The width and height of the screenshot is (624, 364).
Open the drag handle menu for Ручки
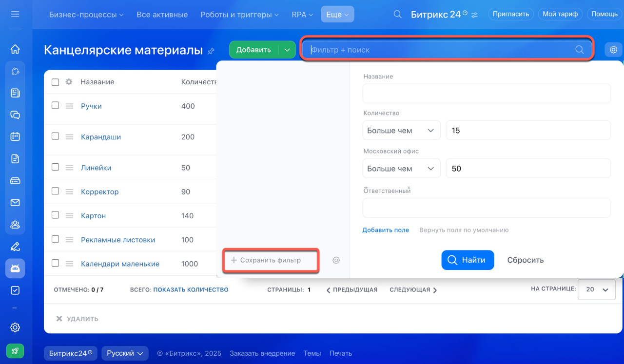[x=69, y=106]
